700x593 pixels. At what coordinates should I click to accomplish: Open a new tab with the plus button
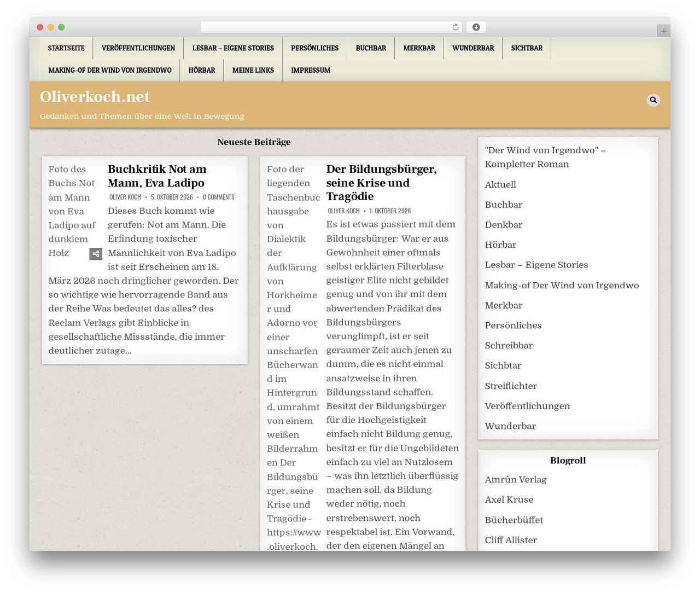[663, 31]
